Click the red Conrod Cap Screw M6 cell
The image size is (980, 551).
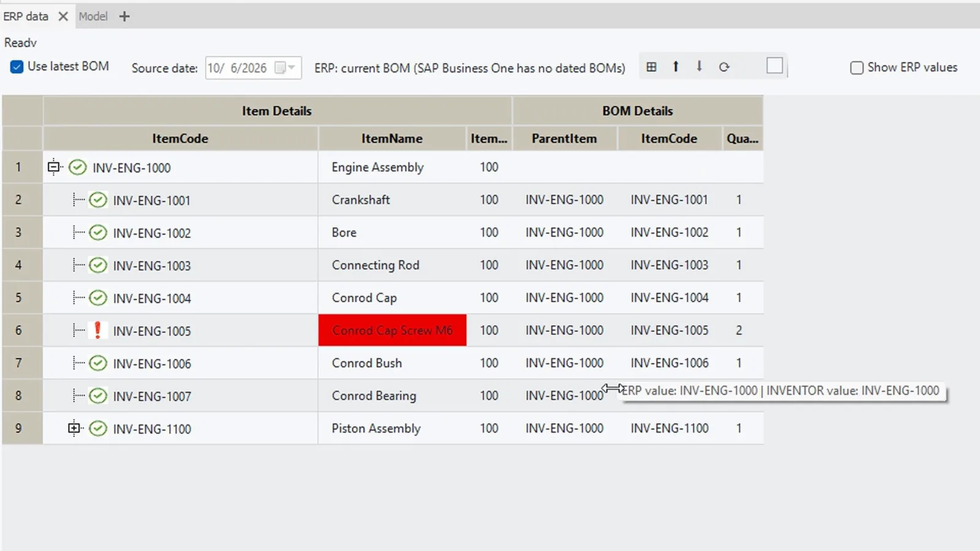(x=392, y=331)
